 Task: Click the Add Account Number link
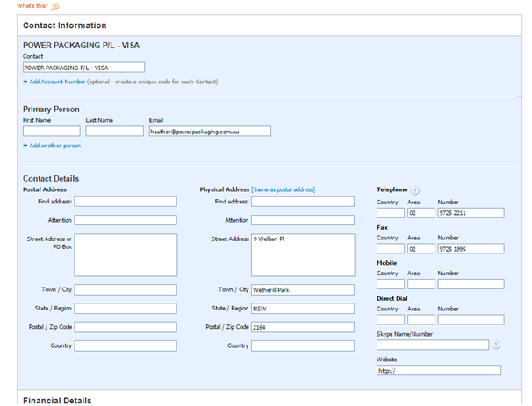[x=58, y=82]
